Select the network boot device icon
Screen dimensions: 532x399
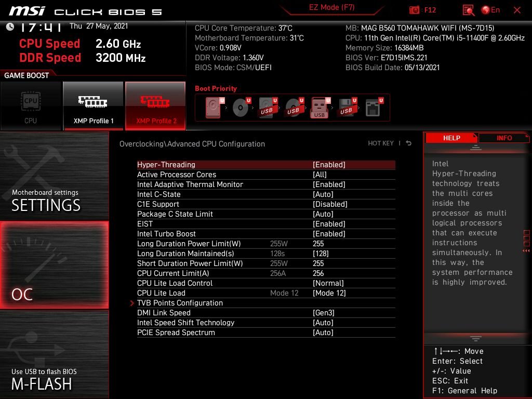(x=374, y=108)
